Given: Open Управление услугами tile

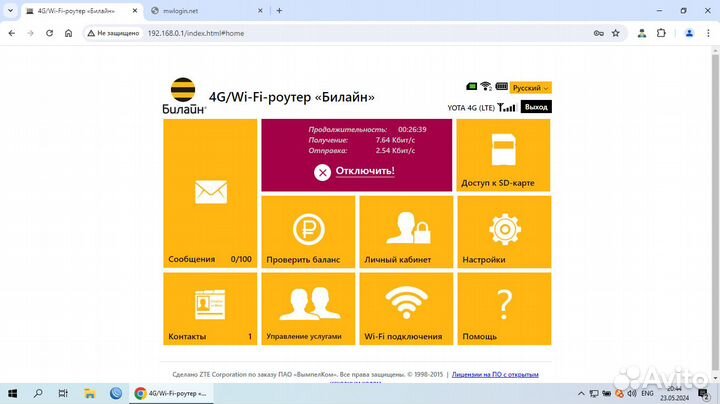Looking at the screenshot, I should 309,309.
